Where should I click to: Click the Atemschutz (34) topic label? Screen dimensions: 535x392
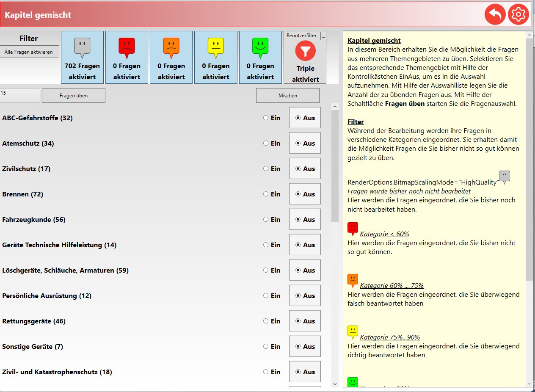click(28, 144)
